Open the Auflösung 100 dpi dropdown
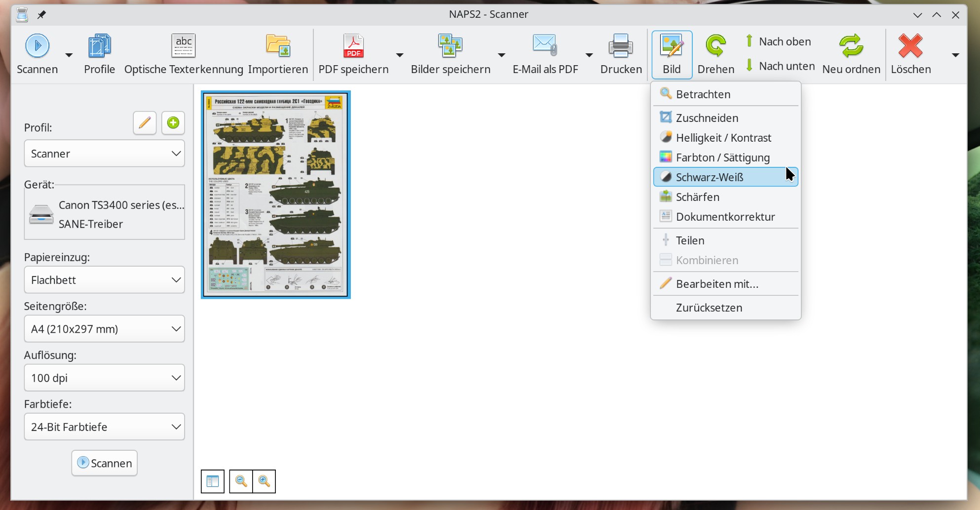The image size is (980, 510). tap(105, 378)
